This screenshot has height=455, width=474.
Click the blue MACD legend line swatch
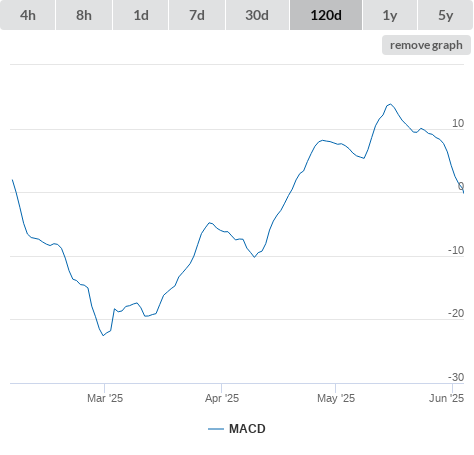click(x=216, y=429)
